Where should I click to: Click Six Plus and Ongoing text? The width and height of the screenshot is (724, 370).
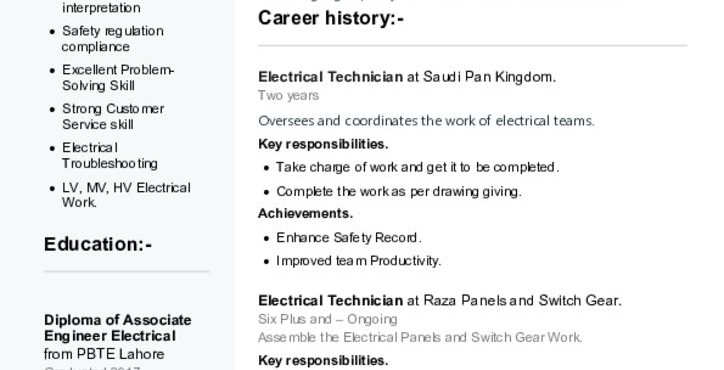point(327,319)
